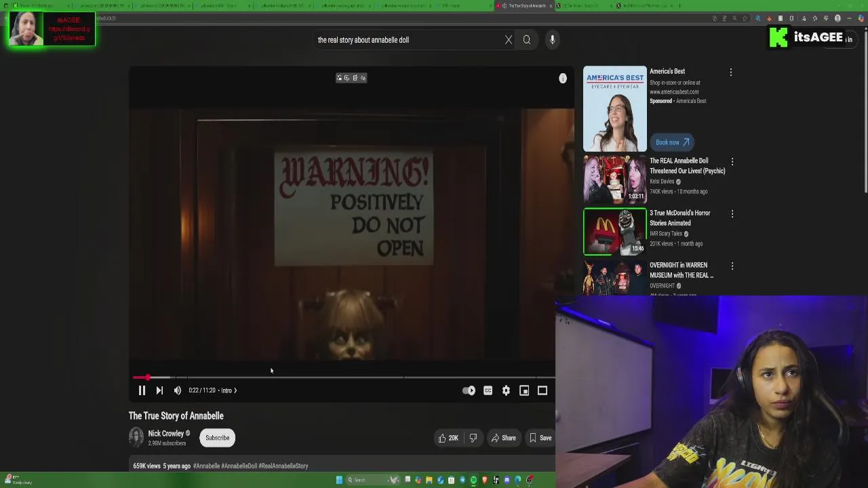Open the info card icon on video
Screen dimensions: 868x488
point(563,79)
